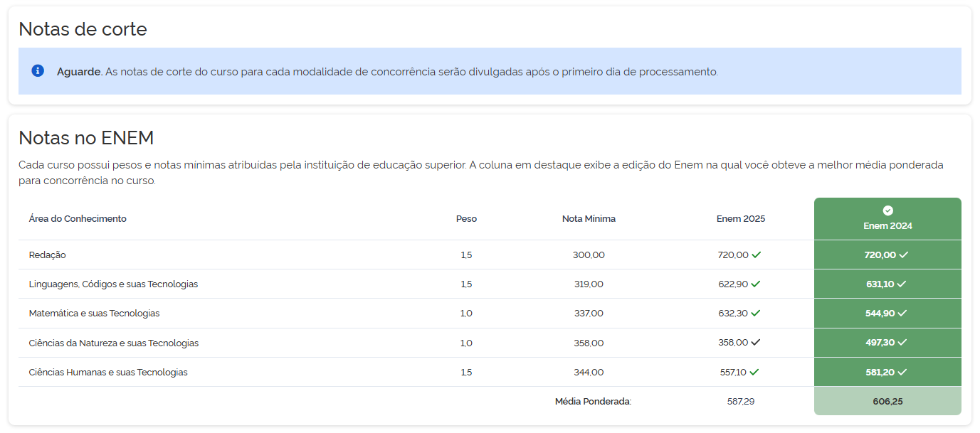Select the Matemática e suas Tecnologias row

[x=94, y=313]
